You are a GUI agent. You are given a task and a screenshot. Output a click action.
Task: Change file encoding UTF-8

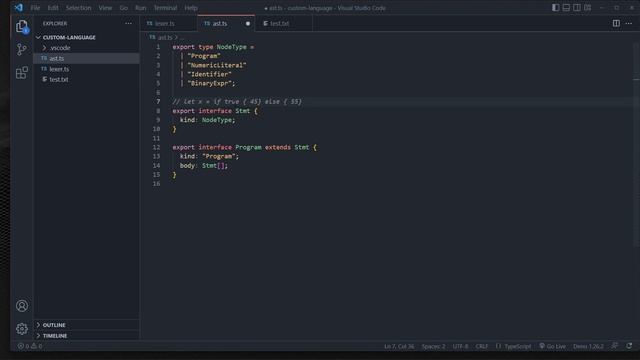pyautogui.click(x=460, y=346)
